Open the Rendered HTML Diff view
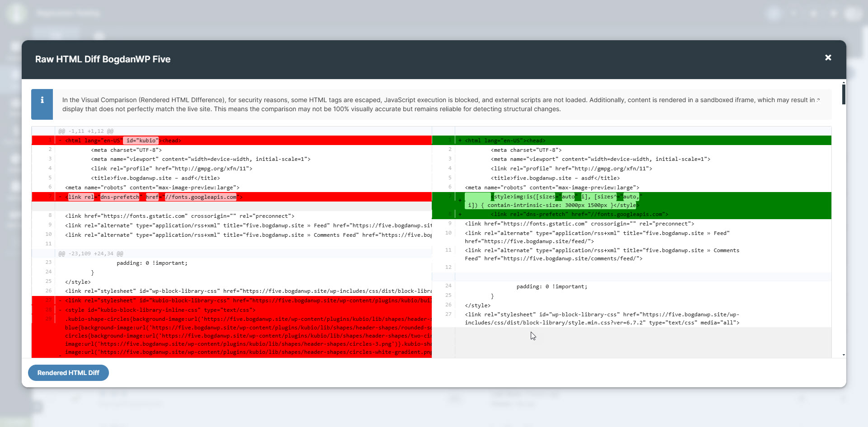 68,373
